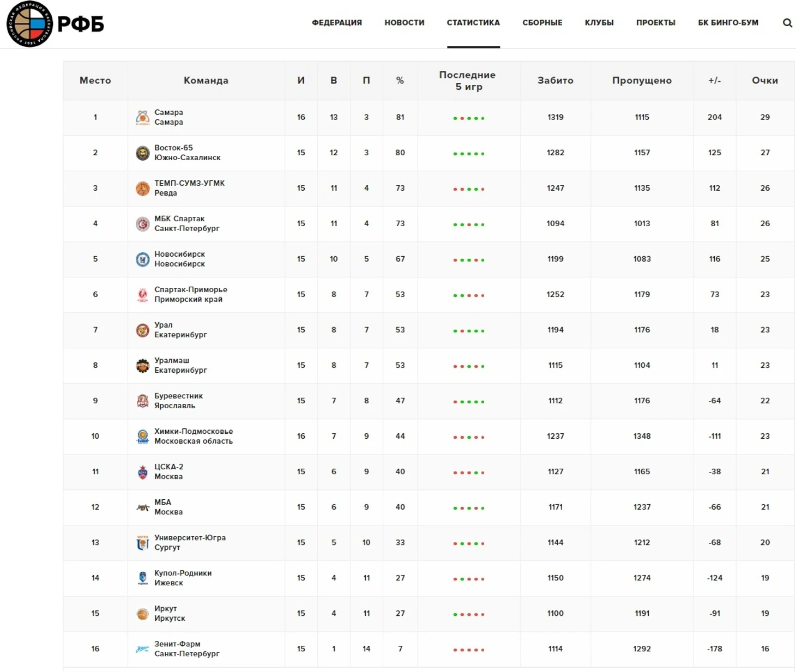The image size is (796, 672).
Task: Open the ЦСКА-2 Москва team link
Action: [169, 471]
